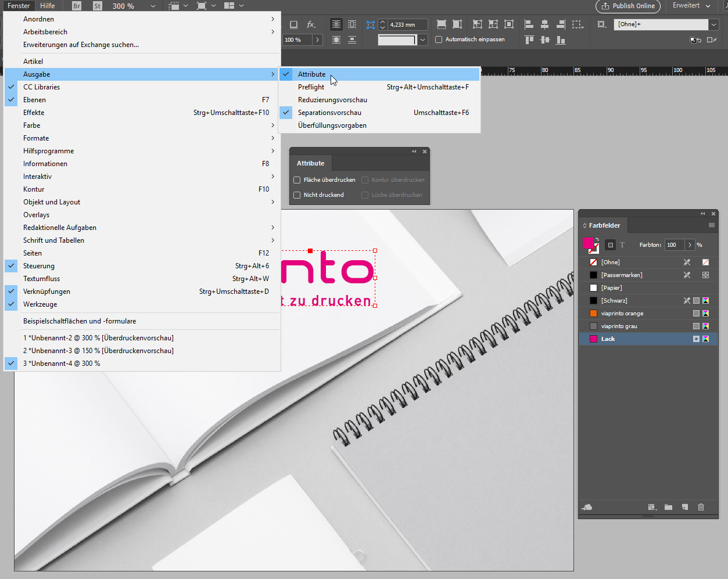The image size is (728, 579).
Task: Open the zoom level 300 % dropdown
Action: coord(153,6)
